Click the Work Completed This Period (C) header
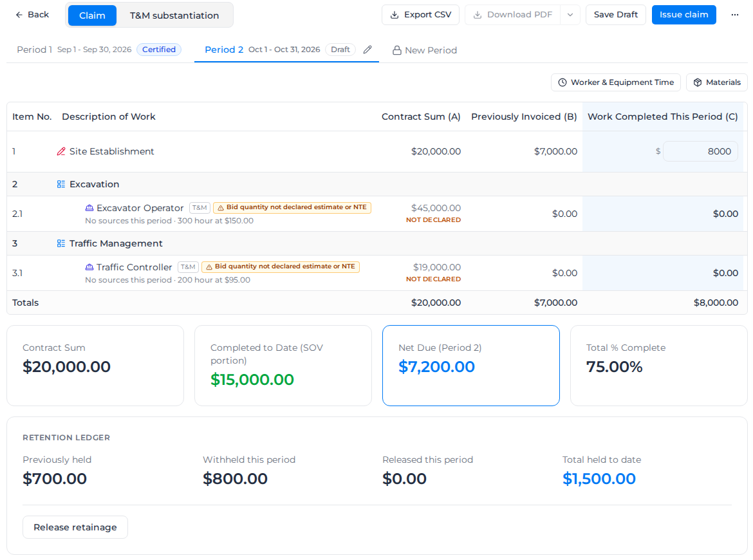Viewport: 753px width, 560px height. [663, 117]
